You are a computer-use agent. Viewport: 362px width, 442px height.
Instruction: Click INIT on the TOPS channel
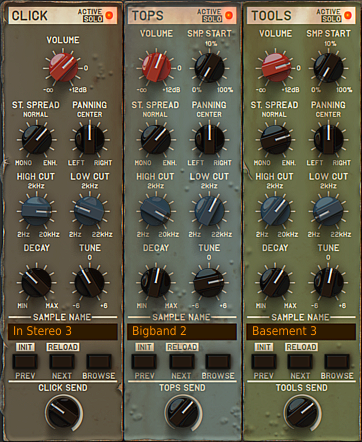coord(144,347)
